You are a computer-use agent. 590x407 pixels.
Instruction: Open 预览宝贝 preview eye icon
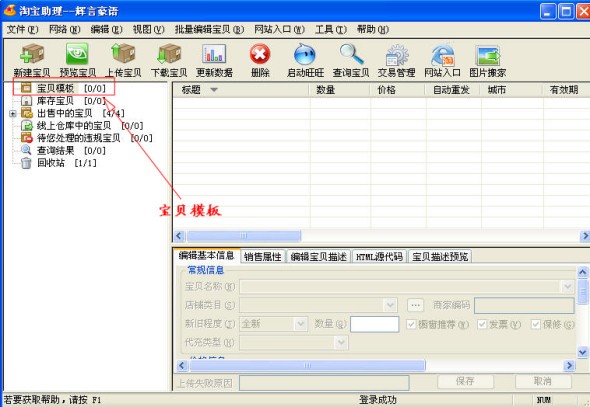click(x=77, y=53)
